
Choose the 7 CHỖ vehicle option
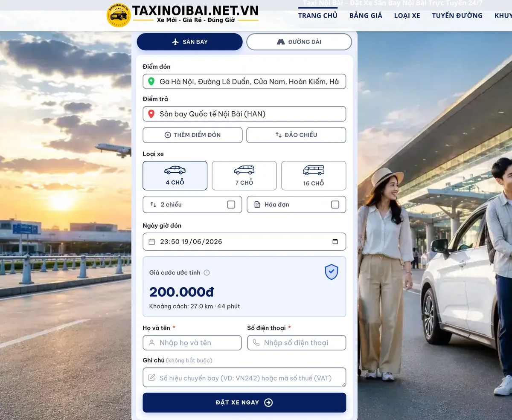coord(244,175)
